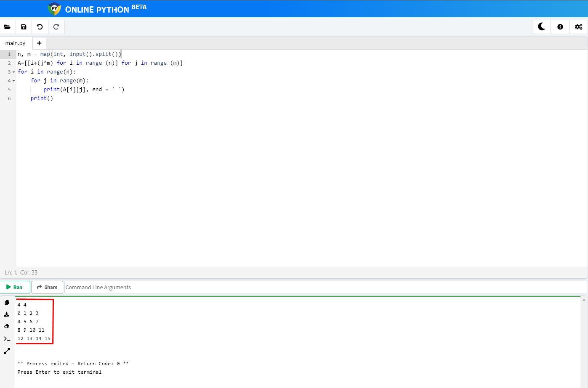Open a file with the folder icon

(x=7, y=27)
